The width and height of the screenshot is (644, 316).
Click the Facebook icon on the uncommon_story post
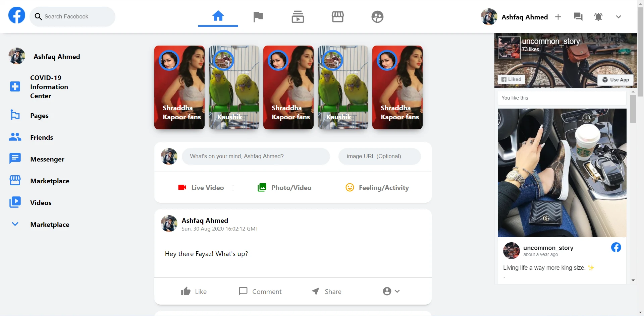coord(616,248)
